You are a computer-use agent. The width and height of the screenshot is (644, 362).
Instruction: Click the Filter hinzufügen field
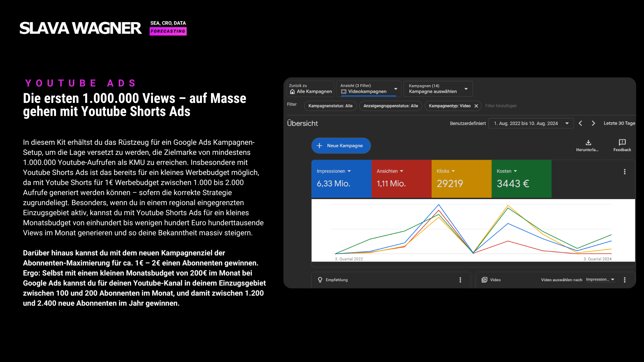501,106
